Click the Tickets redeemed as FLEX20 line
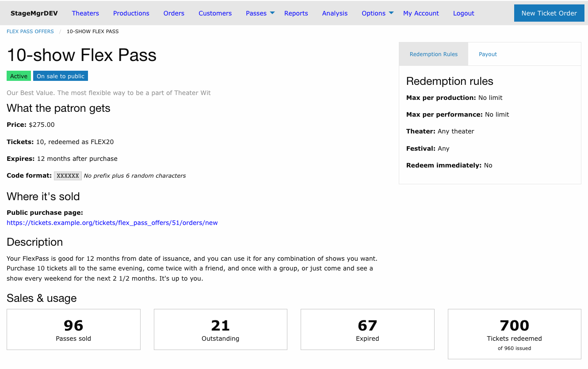Image resolution: width=588 pixels, height=369 pixels. [x=60, y=142]
